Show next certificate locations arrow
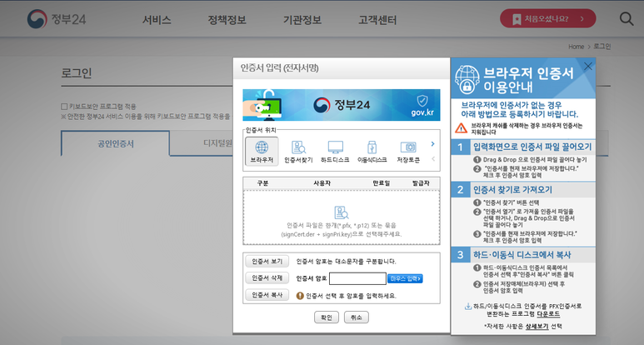 click(x=432, y=143)
